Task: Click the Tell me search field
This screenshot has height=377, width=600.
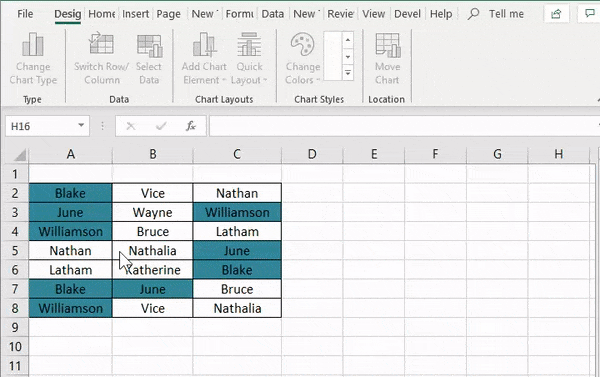Action: tap(506, 14)
